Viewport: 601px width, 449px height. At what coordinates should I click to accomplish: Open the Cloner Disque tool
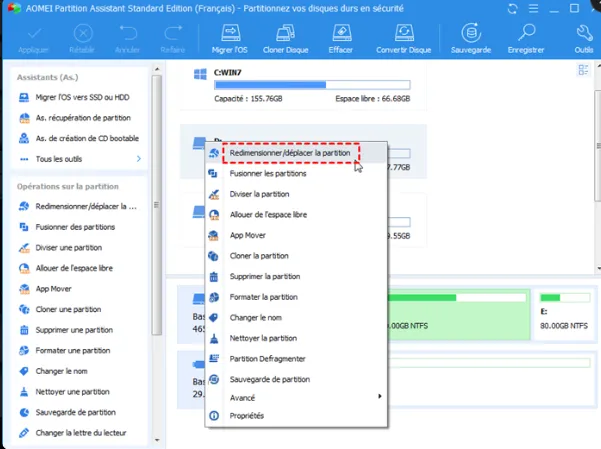click(x=286, y=39)
